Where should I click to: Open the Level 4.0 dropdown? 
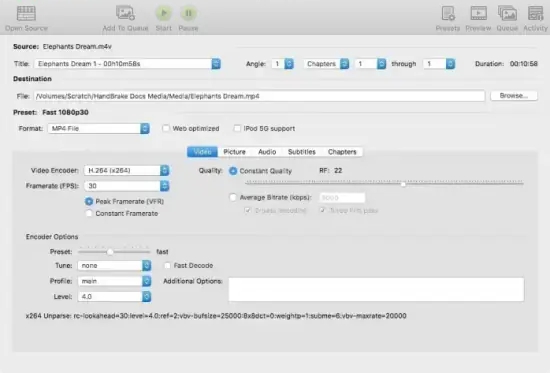pos(114,297)
